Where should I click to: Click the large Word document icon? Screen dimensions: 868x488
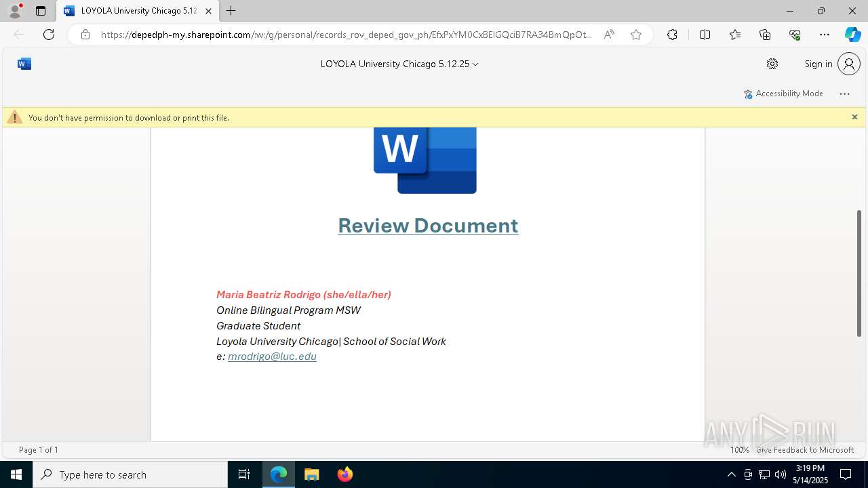pyautogui.click(x=425, y=161)
